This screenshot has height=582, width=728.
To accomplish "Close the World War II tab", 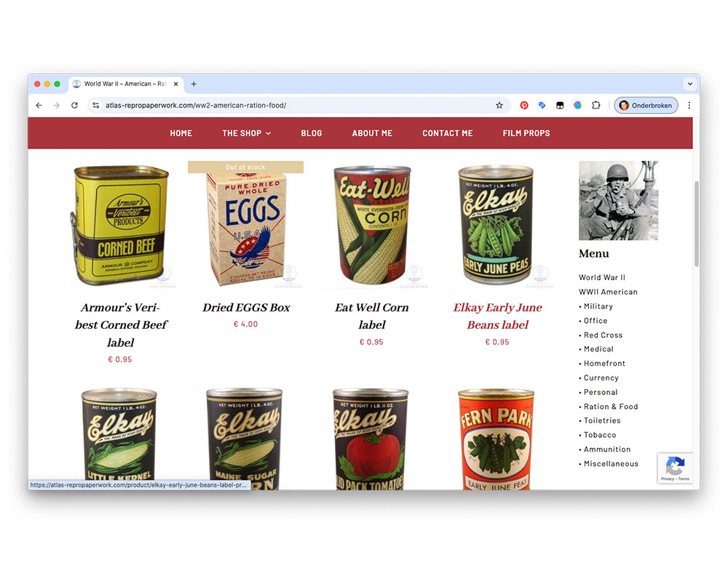I will pyautogui.click(x=176, y=84).
